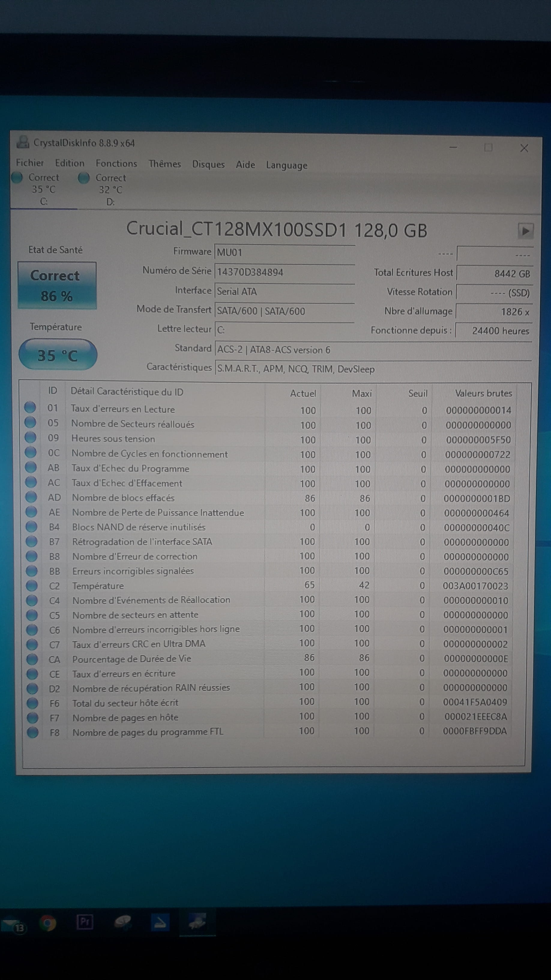Select the D: disk tab at 32 °C
This screenshot has width=551, height=980.
110,190
